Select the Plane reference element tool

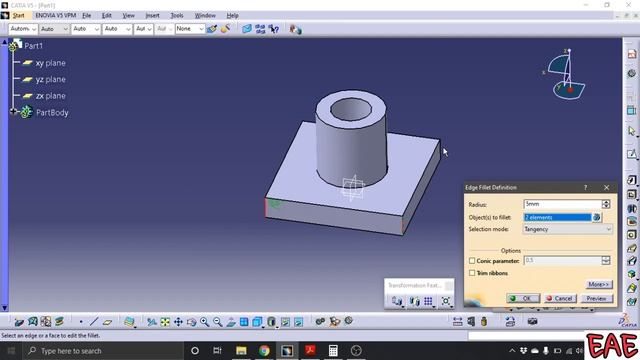coord(107,322)
